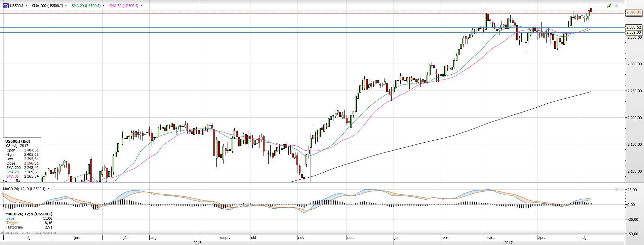This screenshot has height=245, width=644.
Task: Click the 25,00 MACD axis label
Action: click(x=632, y=190)
